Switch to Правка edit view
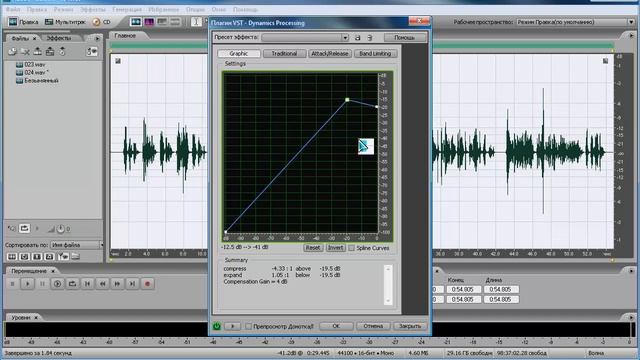640x360 pixels. point(23,22)
